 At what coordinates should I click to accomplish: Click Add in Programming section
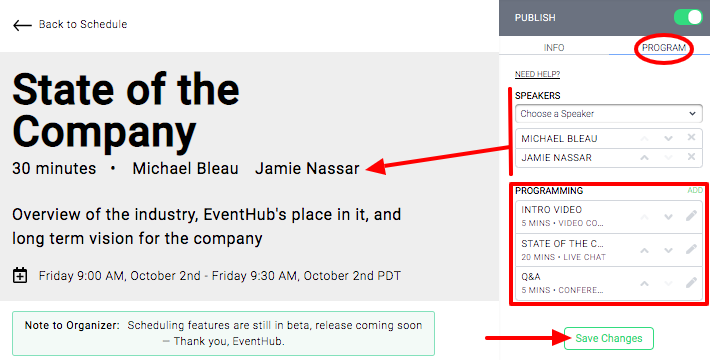[x=695, y=190]
